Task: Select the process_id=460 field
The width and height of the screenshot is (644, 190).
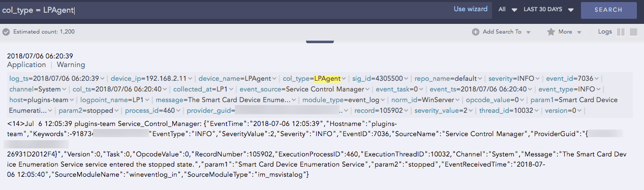Action: click(x=152, y=111)
